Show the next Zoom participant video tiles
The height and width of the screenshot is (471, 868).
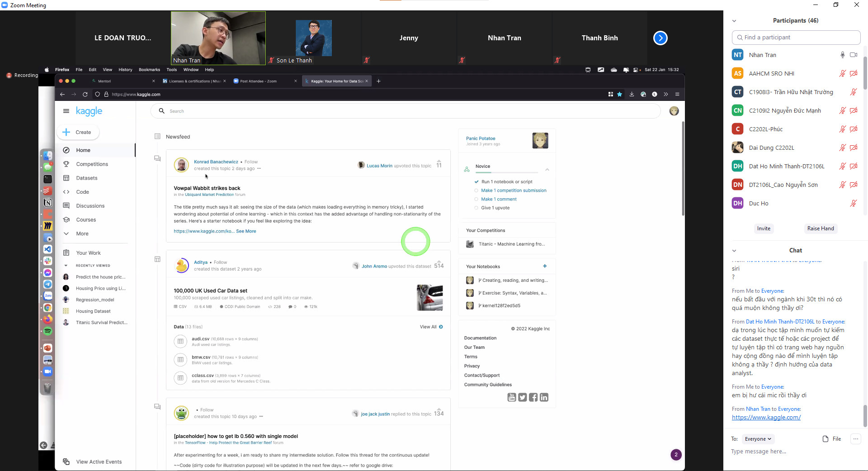tap(660, 38)
